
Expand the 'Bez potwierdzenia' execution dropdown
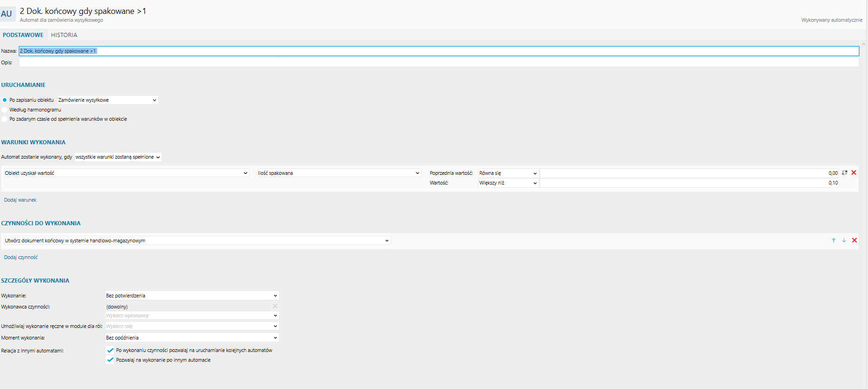[192, 296]
